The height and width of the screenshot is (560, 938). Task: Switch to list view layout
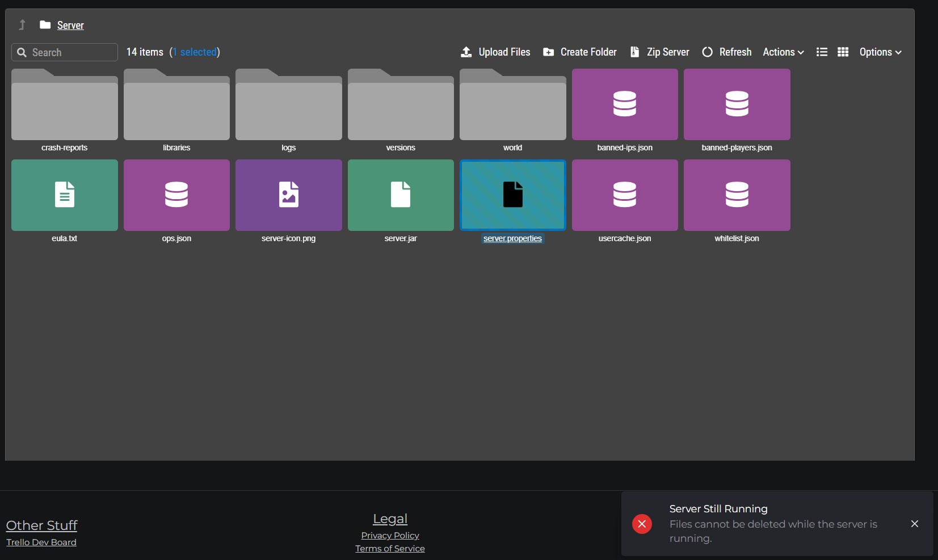point(822,52)
